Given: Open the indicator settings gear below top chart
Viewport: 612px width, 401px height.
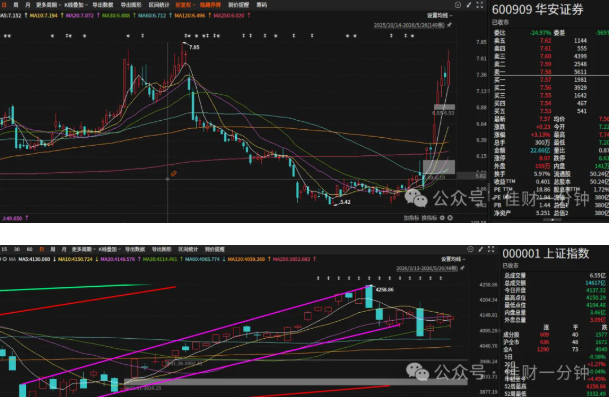Looking at the screenshot, I should click(442, 218).
